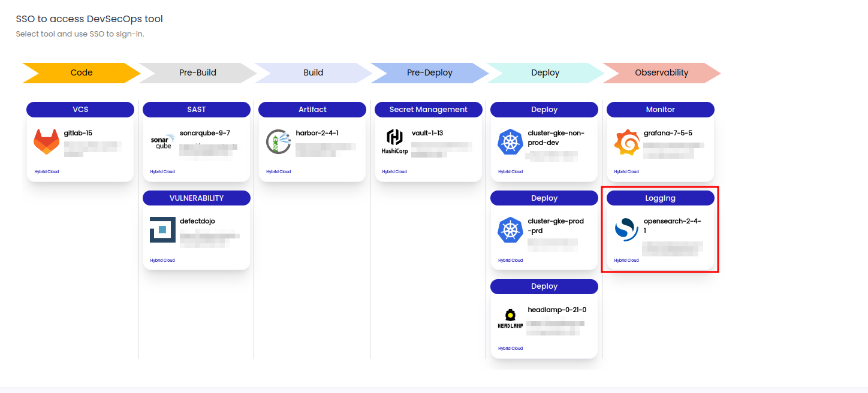
Task: Click Hybrid Cloud tag on vault card
Action: pos(394,172)
